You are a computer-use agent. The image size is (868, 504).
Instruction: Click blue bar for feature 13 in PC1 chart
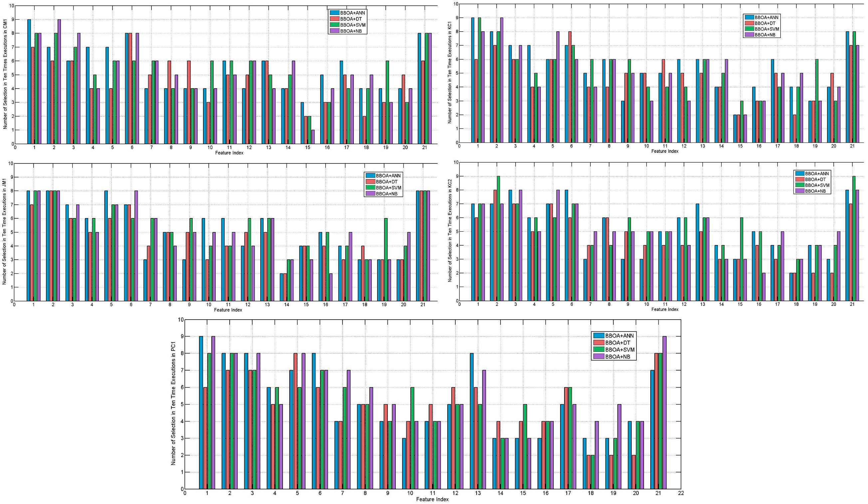[472, 421]
